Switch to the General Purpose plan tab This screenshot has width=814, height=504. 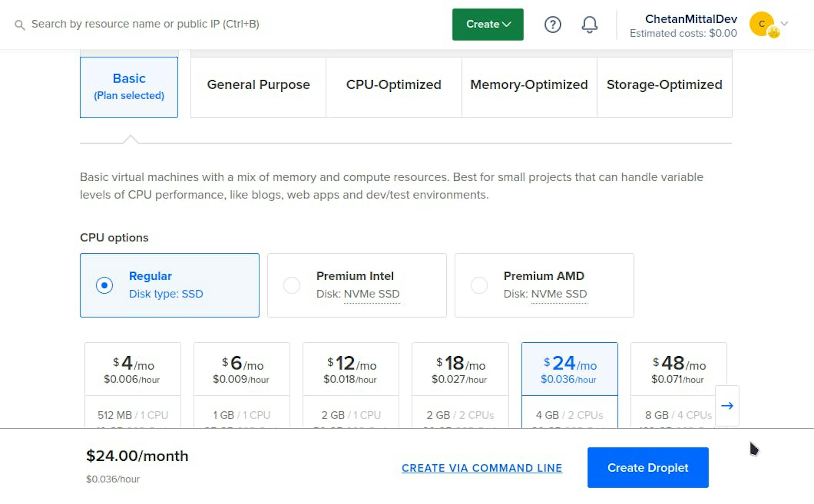(x=258, y=85)
